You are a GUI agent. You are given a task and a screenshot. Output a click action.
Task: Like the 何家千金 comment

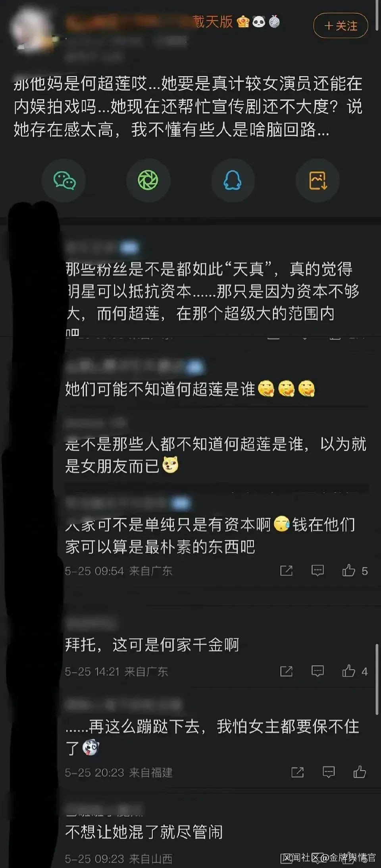click(x=355, y=671)
